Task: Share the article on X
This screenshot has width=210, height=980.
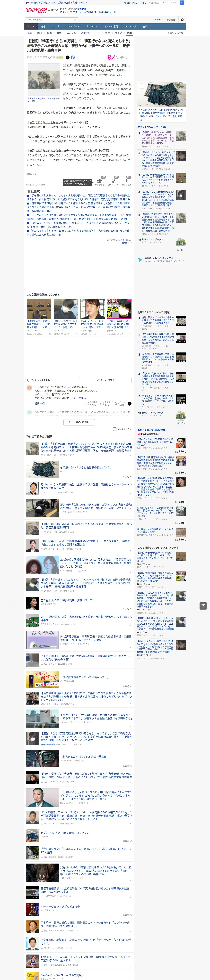Action: click(67, 57)
